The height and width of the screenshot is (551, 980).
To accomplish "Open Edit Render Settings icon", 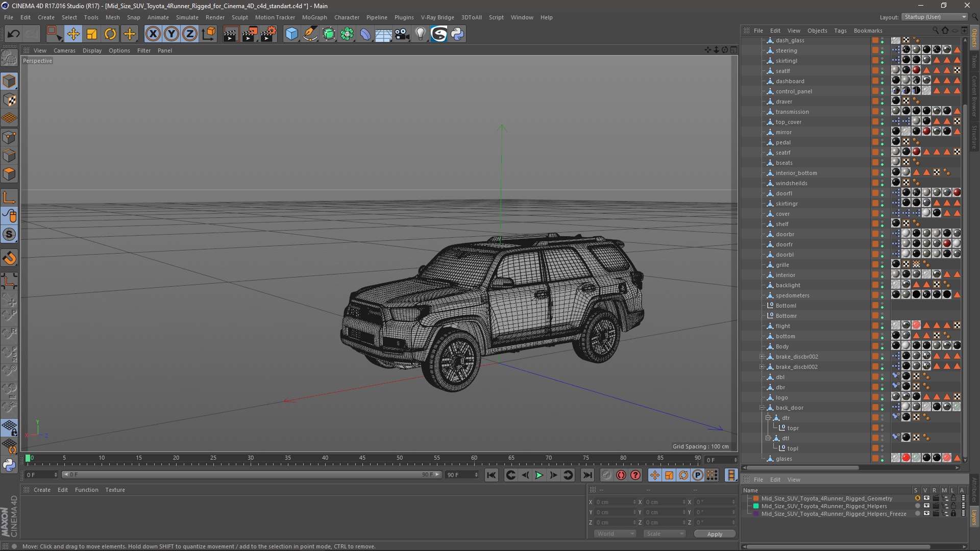I will [268, 34].
